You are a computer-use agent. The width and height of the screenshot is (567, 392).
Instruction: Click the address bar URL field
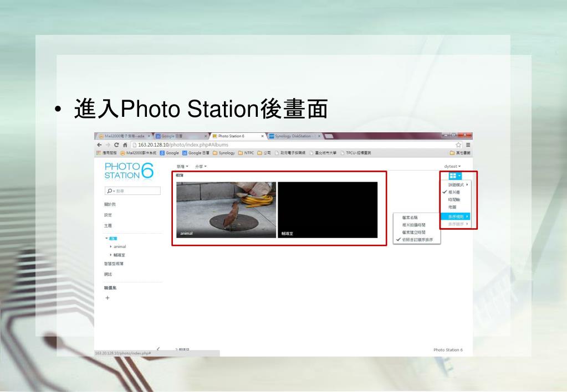pos(293,145)
